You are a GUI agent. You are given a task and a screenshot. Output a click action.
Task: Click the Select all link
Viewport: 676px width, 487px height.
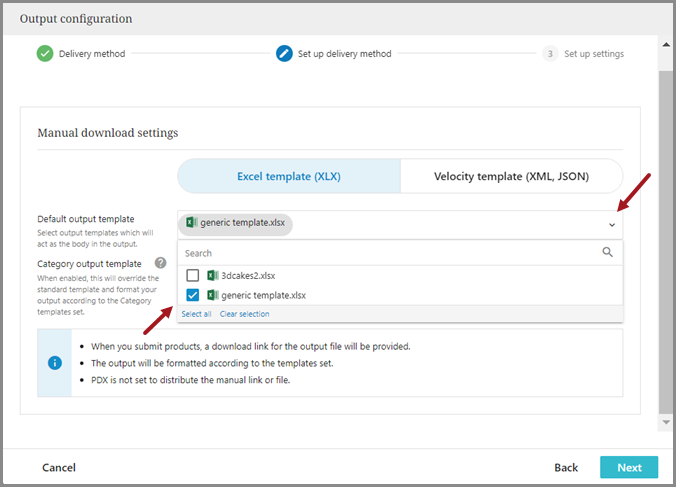(x=196, y=314)
